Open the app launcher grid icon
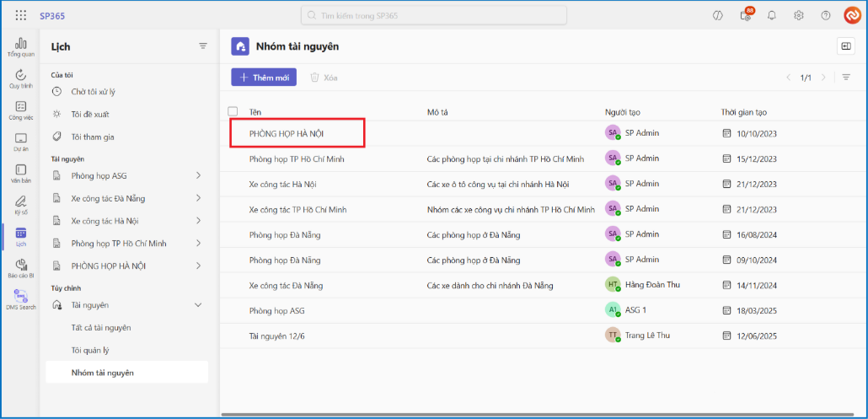The height and width of the screenshot is (419, 868). 21,15
